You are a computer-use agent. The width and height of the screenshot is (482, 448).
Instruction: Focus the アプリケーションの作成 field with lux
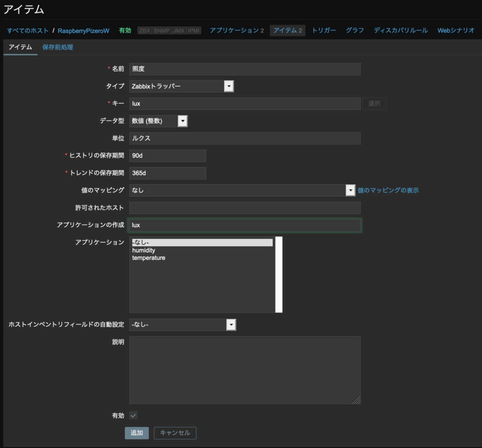(x=245, y=225)
